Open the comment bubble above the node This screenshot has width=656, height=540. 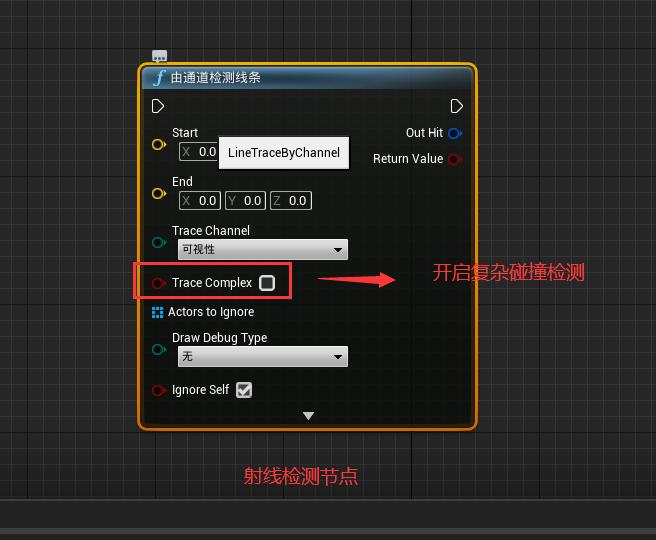pyautogui.click(x=160, y=57)
